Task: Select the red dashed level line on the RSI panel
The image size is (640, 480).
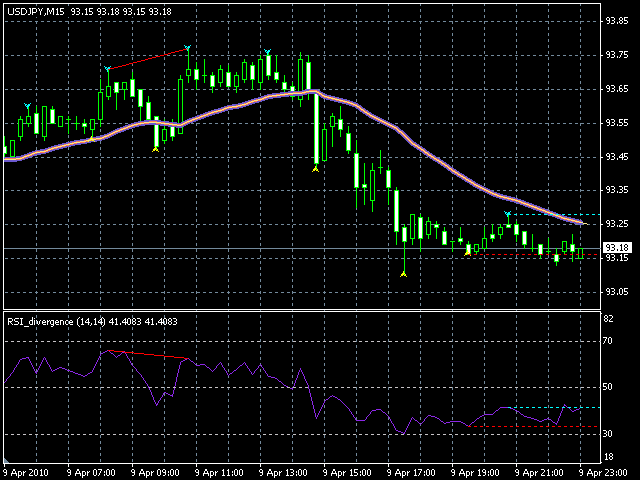Action: tap(534, 427)
